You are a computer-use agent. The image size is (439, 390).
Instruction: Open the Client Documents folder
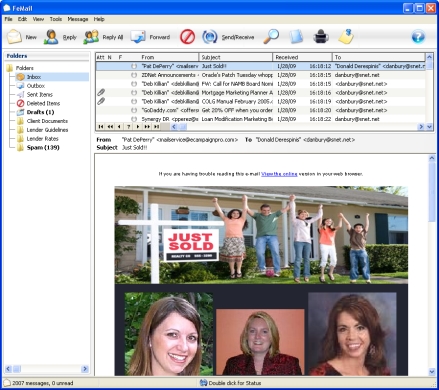(47, 121)
